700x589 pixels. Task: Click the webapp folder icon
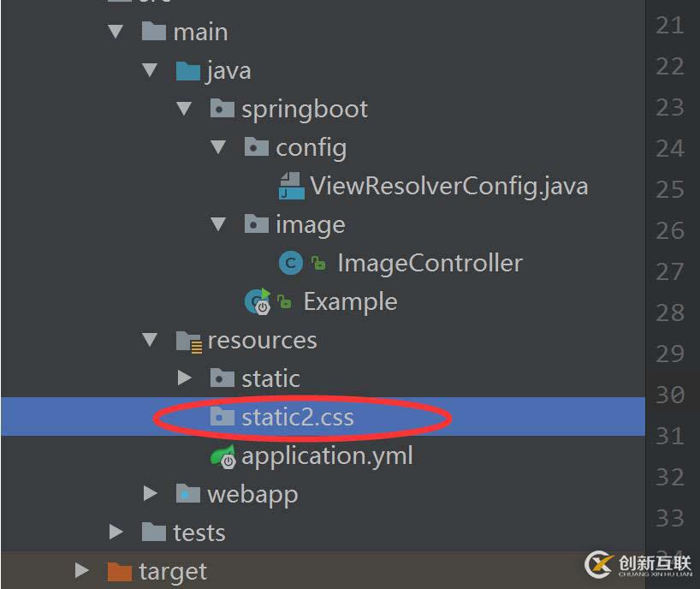[187, 494]
